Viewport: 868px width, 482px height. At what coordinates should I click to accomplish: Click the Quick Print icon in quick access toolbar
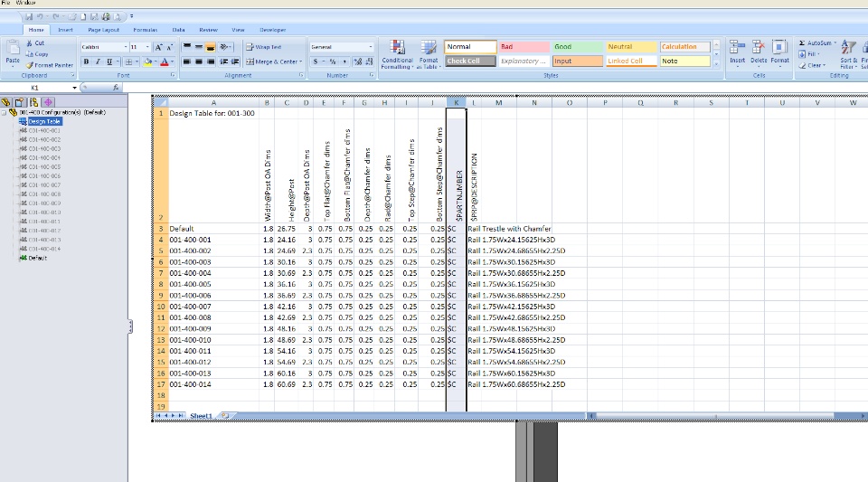(x=106, y=16)
